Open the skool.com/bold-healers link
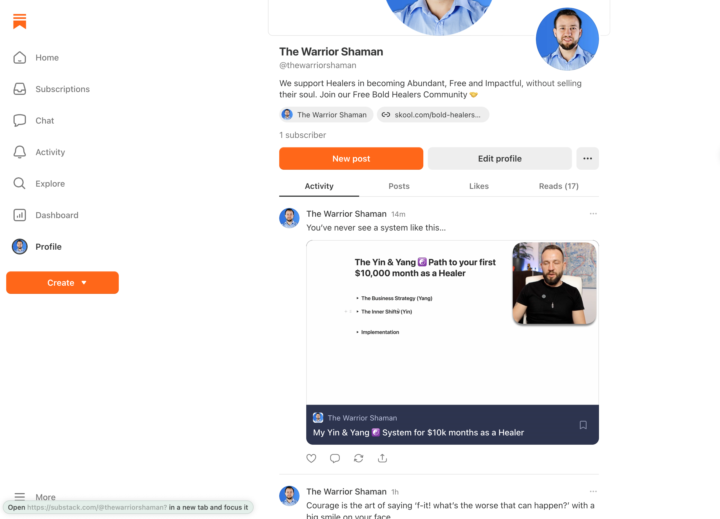This screenshot has width=720, height=519. tap(433, 115)
